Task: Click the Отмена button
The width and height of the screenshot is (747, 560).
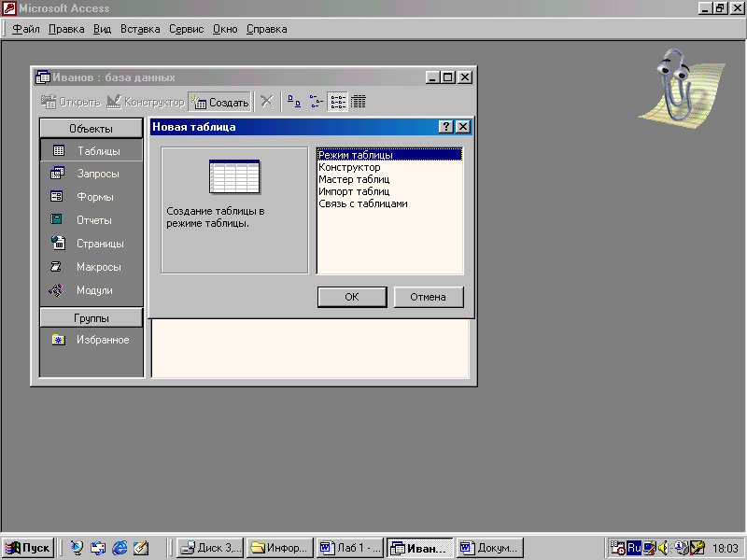Action: [429, 297]
